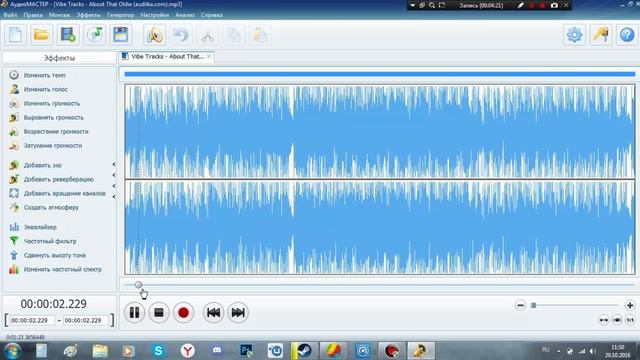The width and height of the screenshot is (640, 360).
Task: Open the Добавить эхо effect
Action: [x=42, y=165]
